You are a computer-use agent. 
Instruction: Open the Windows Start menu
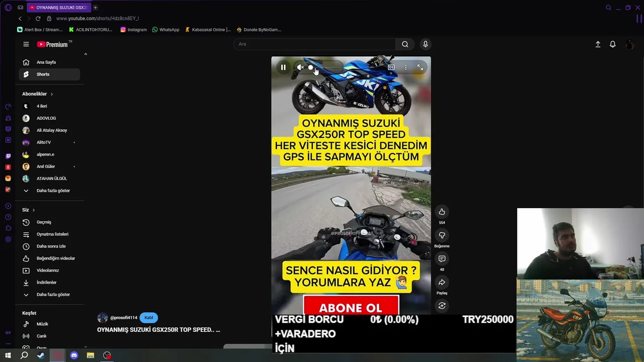(x=8, y=355)
